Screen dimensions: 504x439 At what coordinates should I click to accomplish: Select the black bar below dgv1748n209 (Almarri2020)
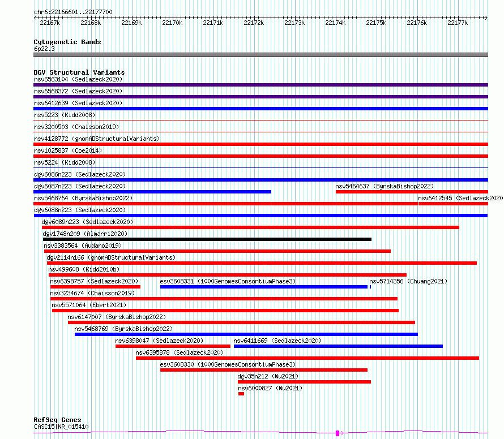coord(207,239)
